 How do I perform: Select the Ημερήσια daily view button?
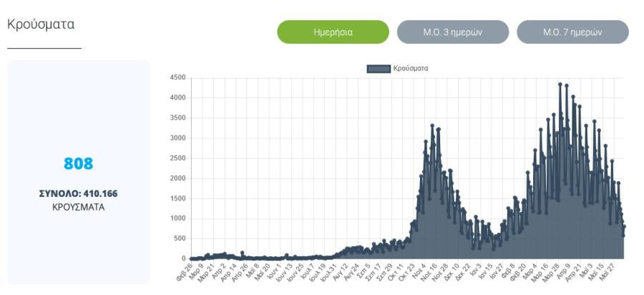coord(333,32)
